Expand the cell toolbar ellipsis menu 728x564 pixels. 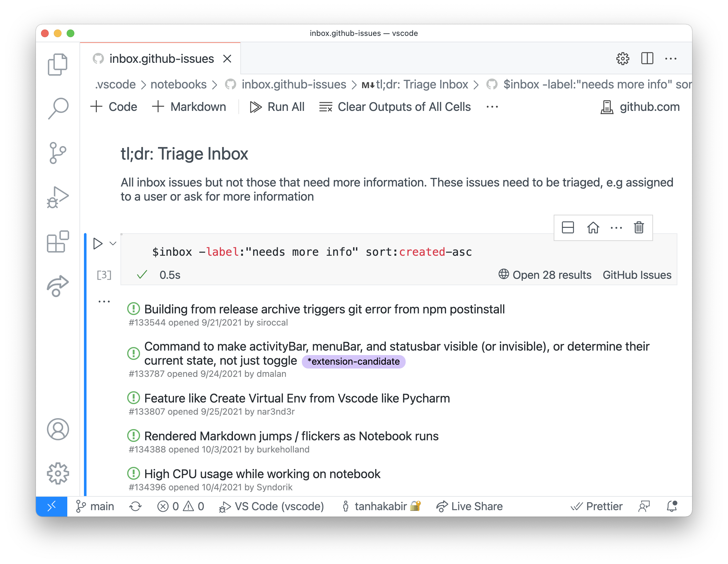(x=616, y=228)
